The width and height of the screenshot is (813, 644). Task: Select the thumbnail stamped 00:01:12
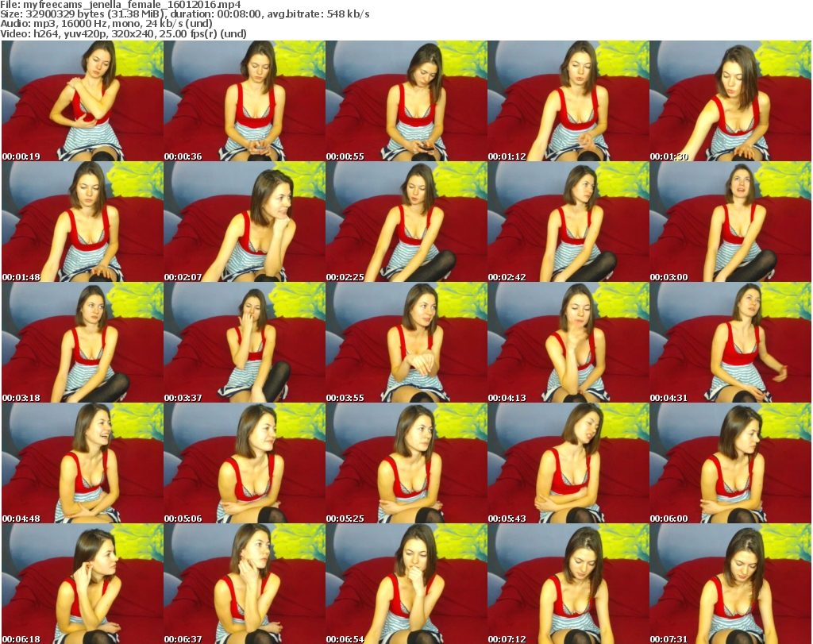568,101
